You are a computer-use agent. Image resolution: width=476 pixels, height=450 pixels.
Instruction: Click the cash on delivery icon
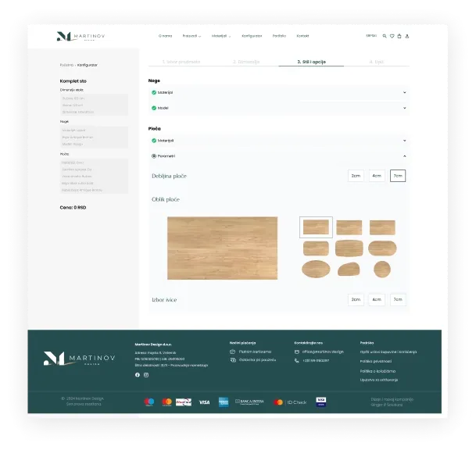233,360
